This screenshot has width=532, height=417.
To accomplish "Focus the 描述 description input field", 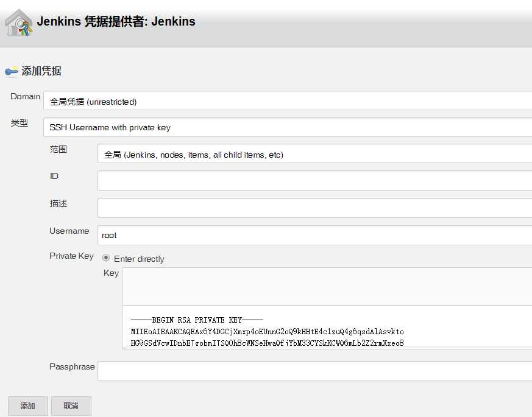I will coord(314,208).
